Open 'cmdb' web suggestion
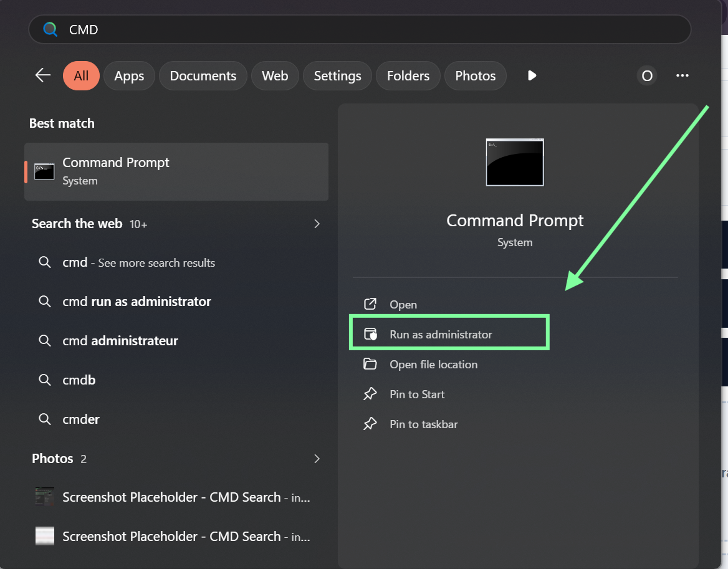 coord(176,380)
